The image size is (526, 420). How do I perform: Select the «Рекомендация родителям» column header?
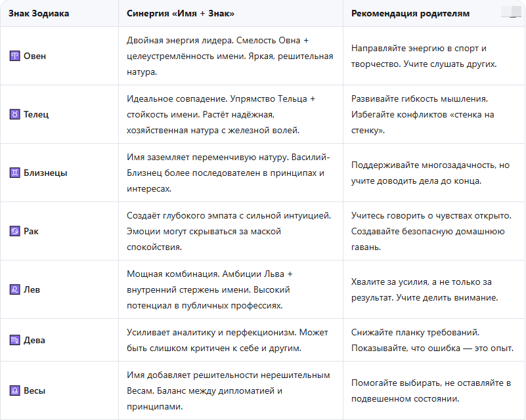point(410,14)
